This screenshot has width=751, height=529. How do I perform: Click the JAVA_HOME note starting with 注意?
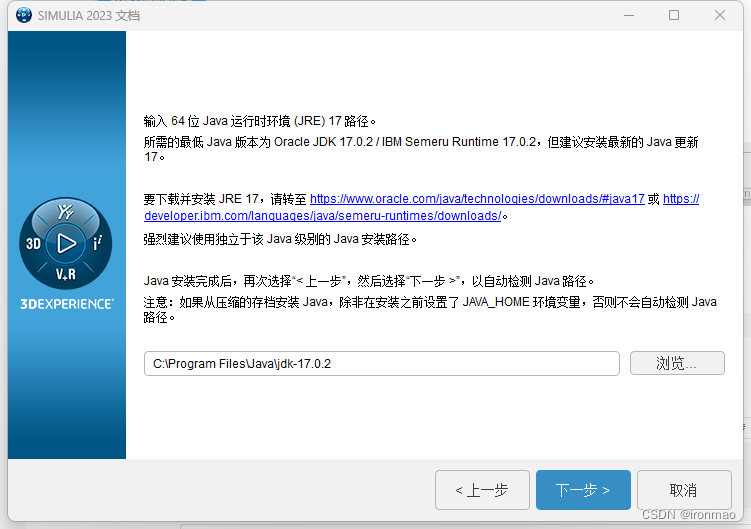[430, 310]
